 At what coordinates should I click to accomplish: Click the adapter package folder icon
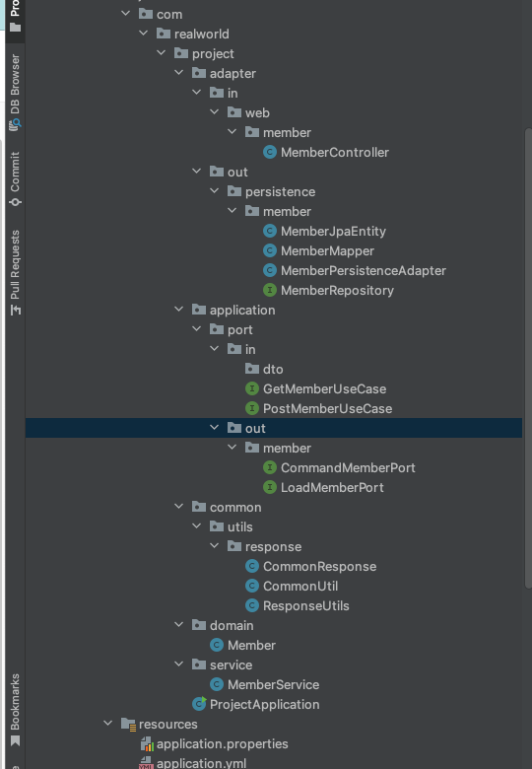pyautogui.click(x=199, y=73)
